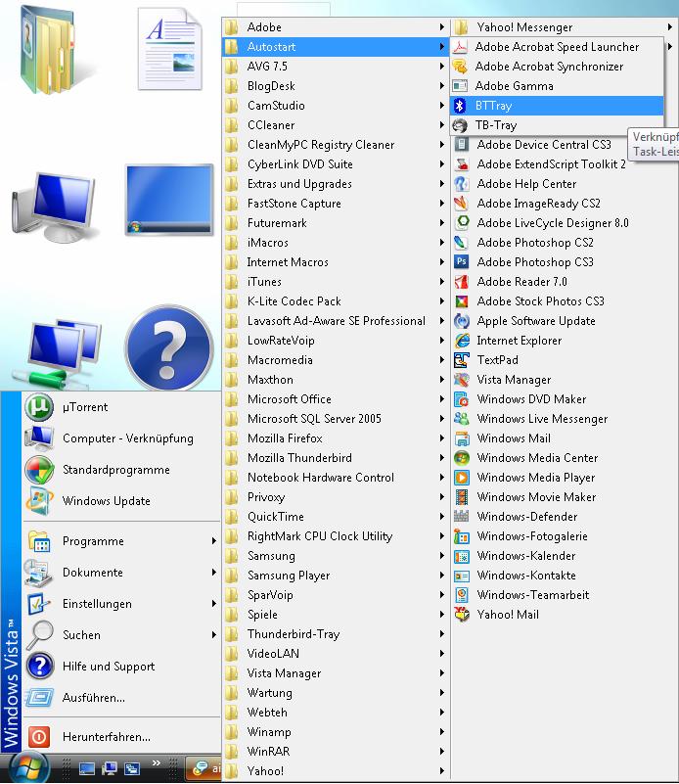Open Windows-Teamarbeit
This screenshot has height=784, width=679.
(563, 595)
